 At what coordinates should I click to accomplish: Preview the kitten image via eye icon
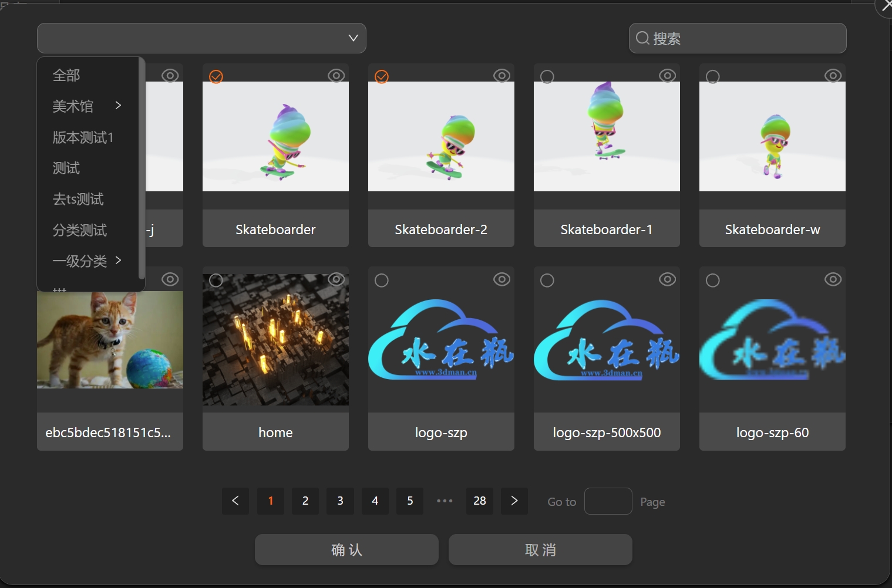(x=170, y=279)
